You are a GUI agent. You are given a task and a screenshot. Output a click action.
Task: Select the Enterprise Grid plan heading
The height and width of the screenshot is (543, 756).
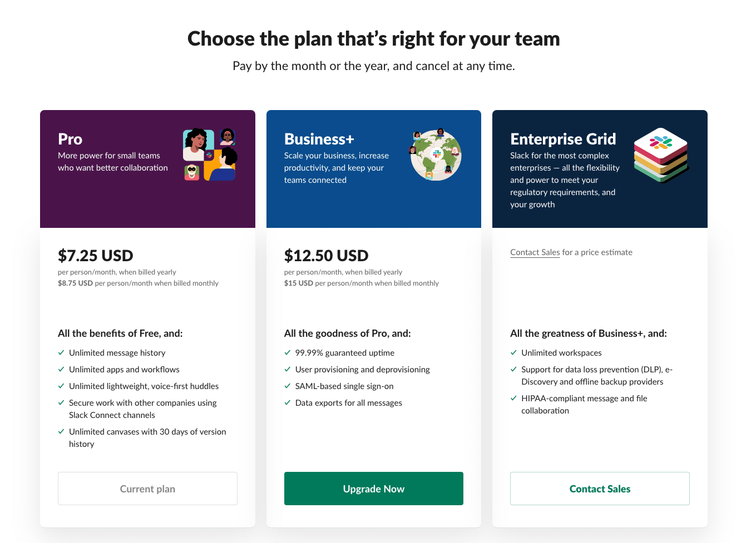pos(563,139)
